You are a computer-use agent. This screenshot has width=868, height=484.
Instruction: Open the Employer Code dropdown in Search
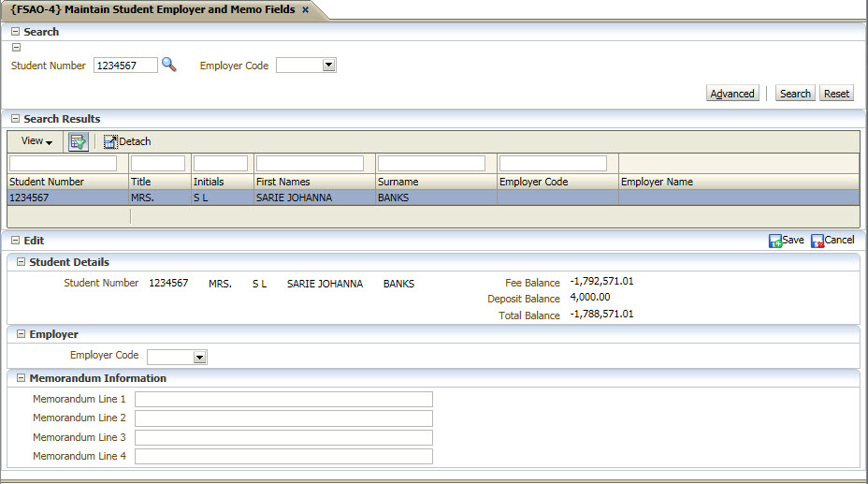328,66
